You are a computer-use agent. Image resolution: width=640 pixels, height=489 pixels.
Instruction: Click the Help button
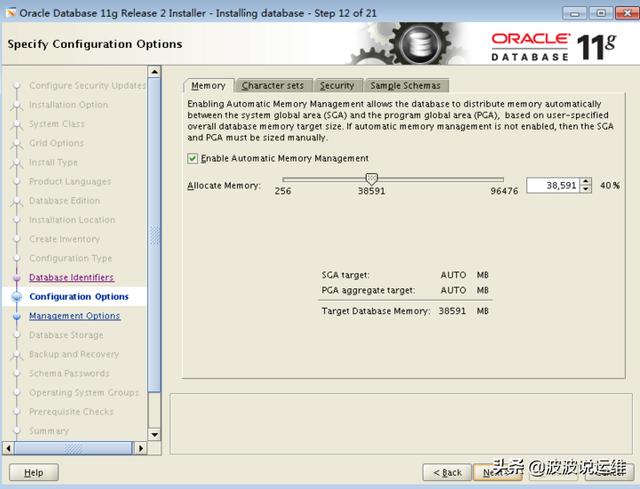coord(33,473)
